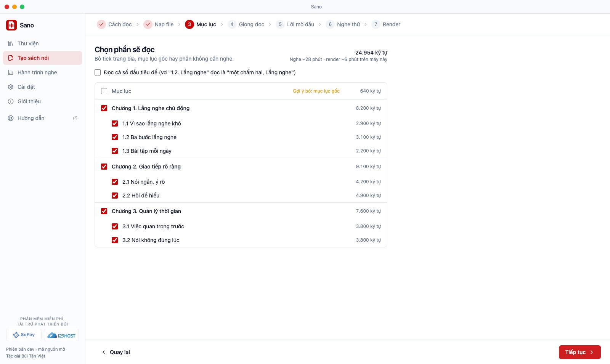610x364 pixels.
Task: Select the Mục lục step label
Action: tap(206, 24)
